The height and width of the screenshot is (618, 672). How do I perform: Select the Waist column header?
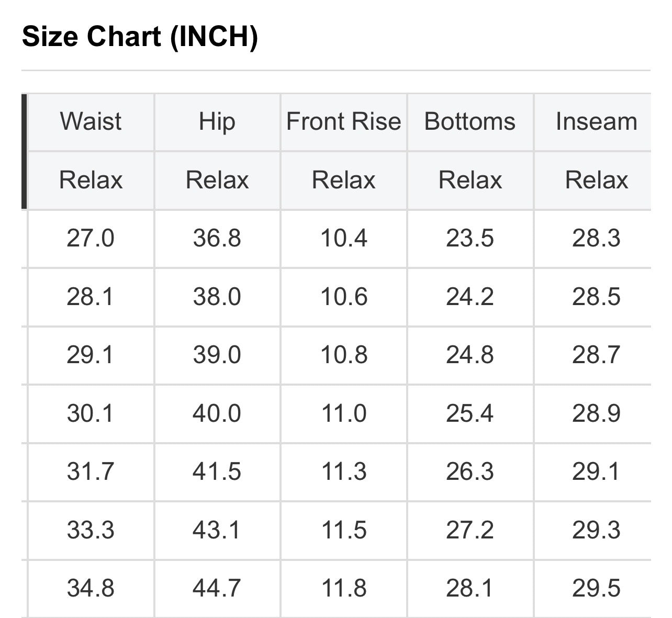coord(91,121)
